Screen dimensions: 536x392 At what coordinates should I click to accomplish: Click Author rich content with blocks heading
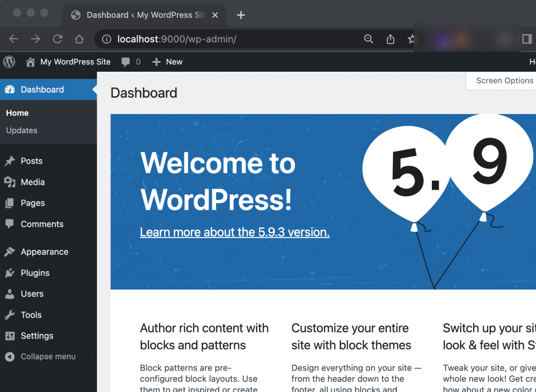coord(204,337)
